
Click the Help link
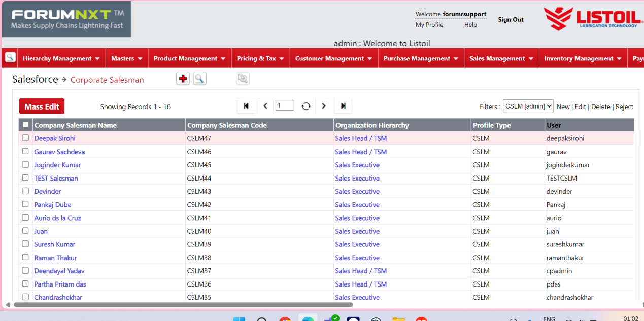point(470,25)
